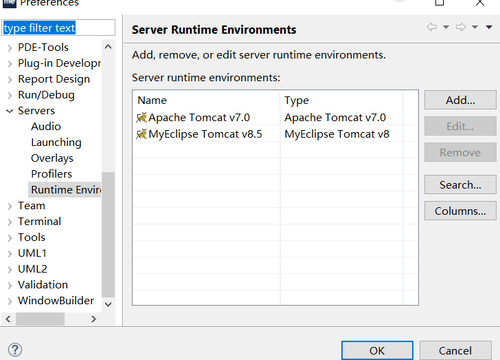Select the Apache Tomcat v7.0 row name
The height and width of the screenshot is (360, 500).
(x=199, y=117)
